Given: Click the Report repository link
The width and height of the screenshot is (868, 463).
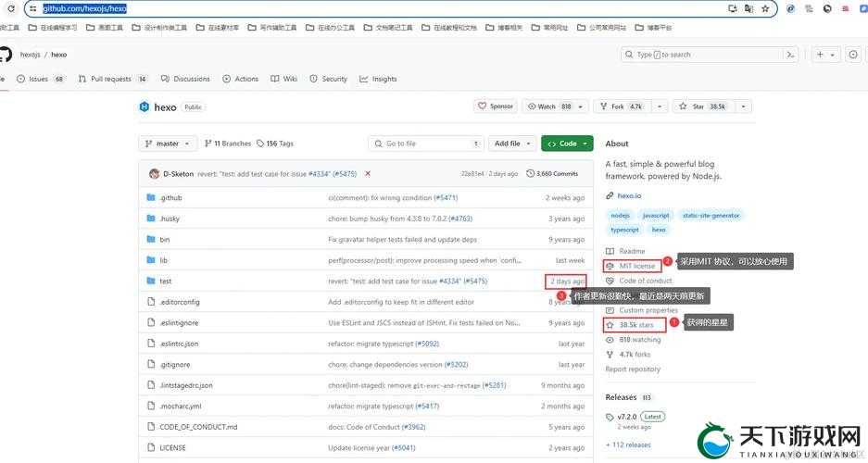Looking at the screenshot, I should tap(633, 369).
